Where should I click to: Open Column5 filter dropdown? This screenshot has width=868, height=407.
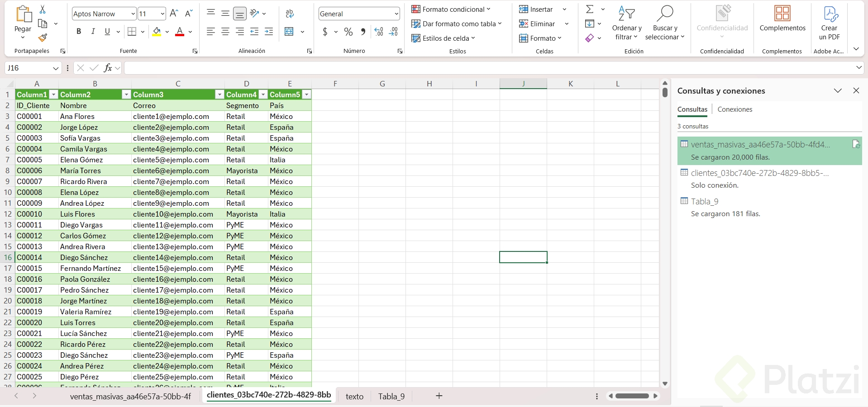coord(307,95)
